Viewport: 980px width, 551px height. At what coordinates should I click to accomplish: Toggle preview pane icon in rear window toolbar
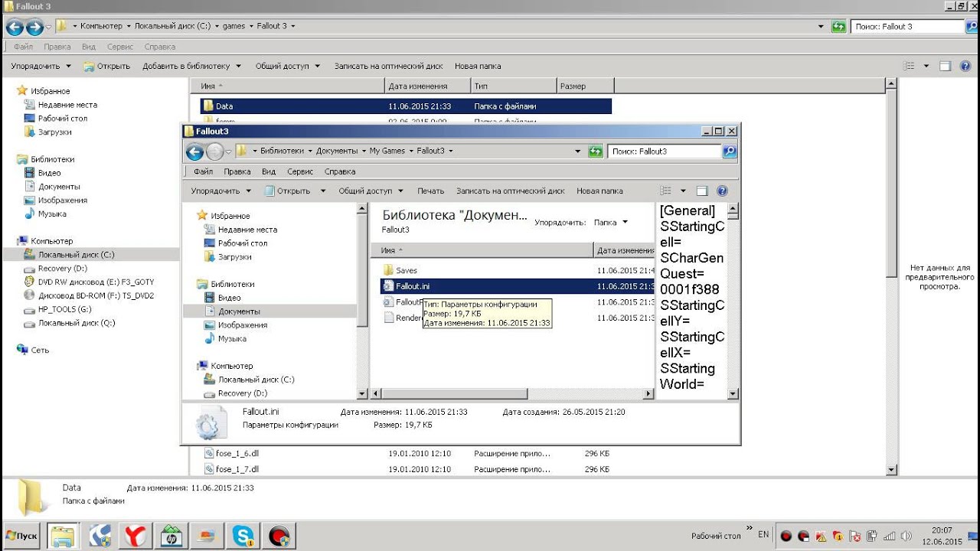(x=945, y=66)
